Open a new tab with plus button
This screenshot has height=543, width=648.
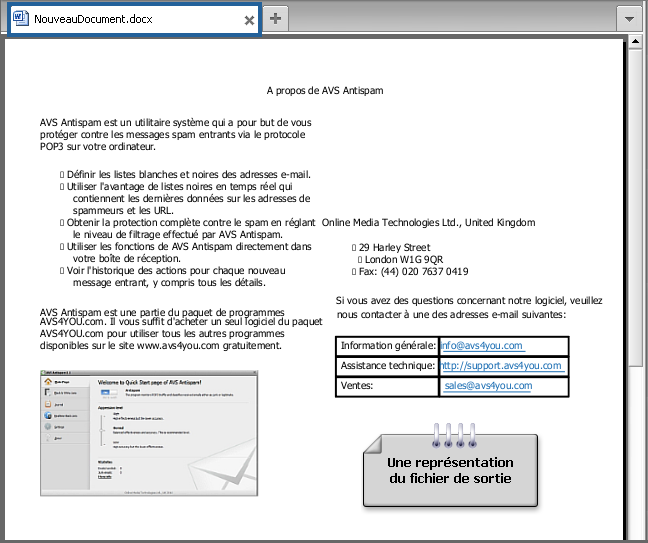pos(275,19)
